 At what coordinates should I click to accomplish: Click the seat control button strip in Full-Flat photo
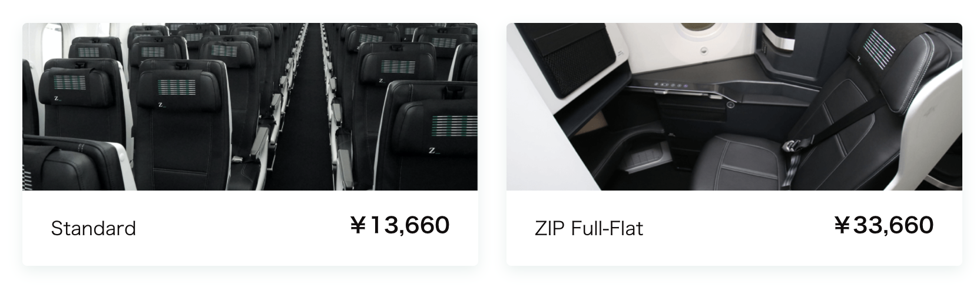[673, 85]
